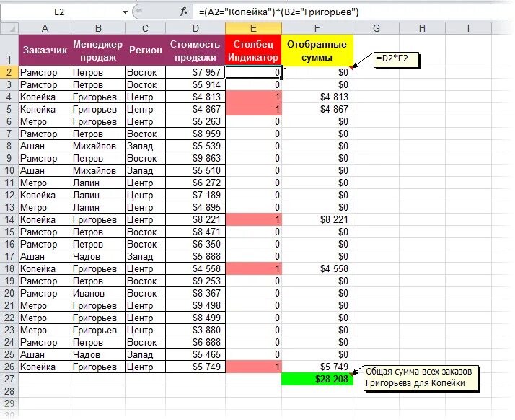The image size is (515, 420).
Task: Select column G header
Action: 376,28
